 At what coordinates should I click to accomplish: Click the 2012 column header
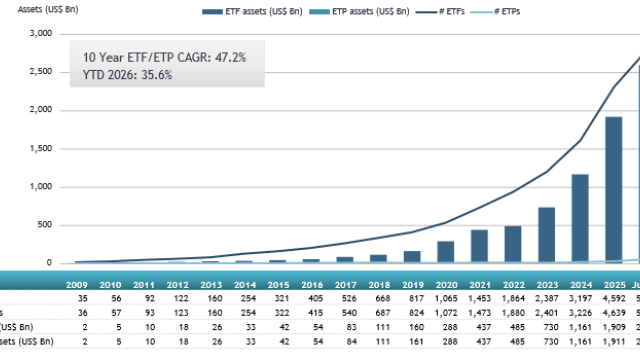178,285
